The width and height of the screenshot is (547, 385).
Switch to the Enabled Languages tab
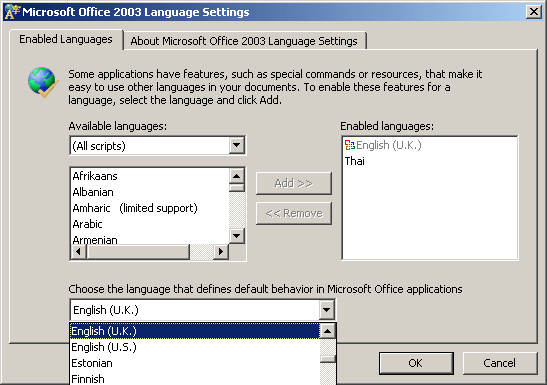point(66,39)
